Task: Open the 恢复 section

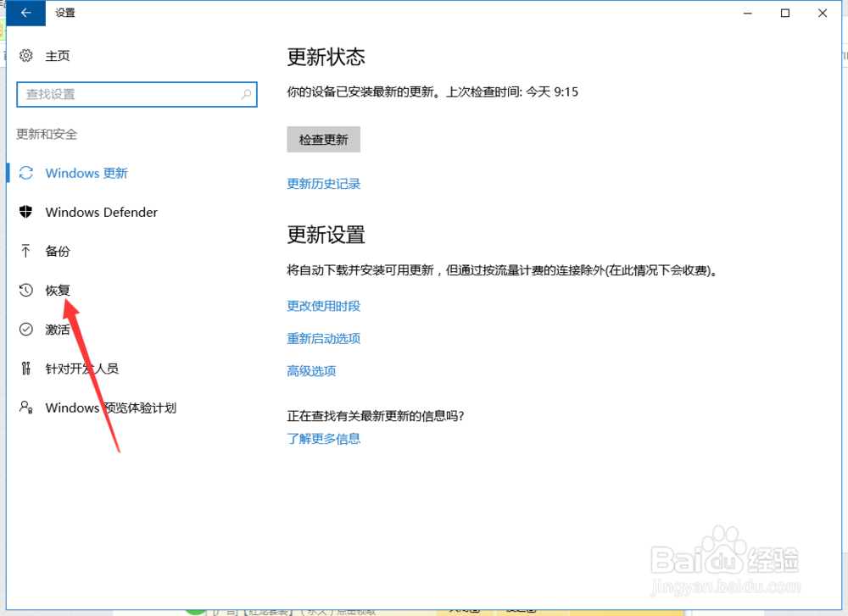Action: (58, 290)
